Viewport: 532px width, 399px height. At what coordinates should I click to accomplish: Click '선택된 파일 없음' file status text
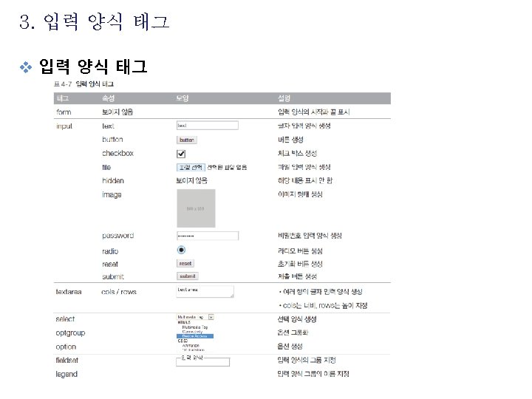(227, 167)
